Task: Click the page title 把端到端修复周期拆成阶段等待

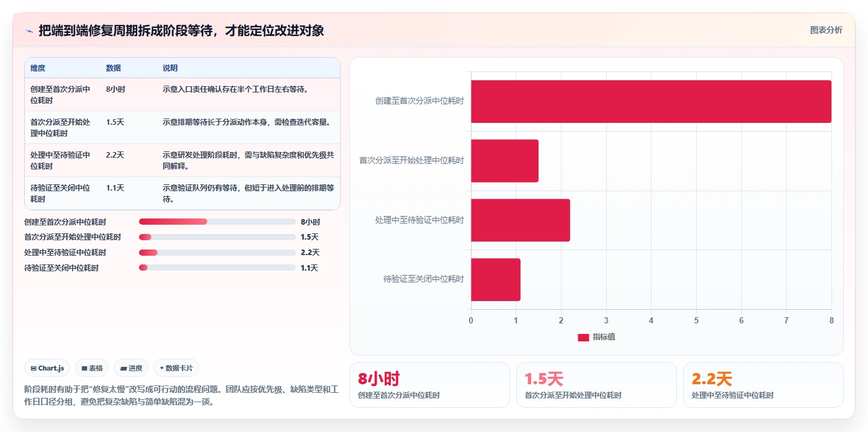Action: 181,30
